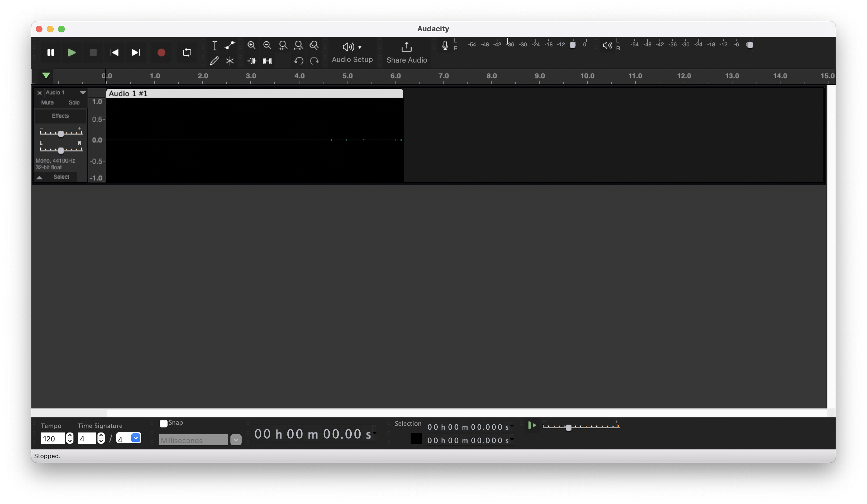Viewport: 867px width, 504px height.
Task: Silence the selected audio
Action: coord(267,61)
